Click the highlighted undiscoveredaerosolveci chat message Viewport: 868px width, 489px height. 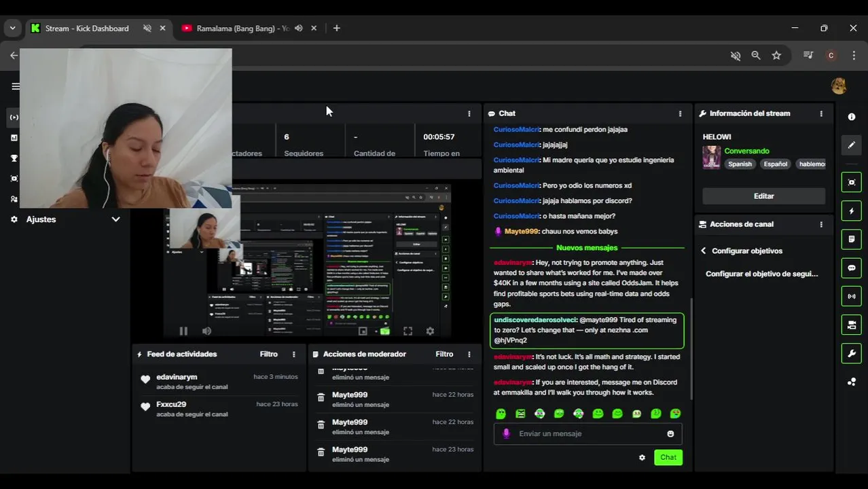[x=587, y=330]
